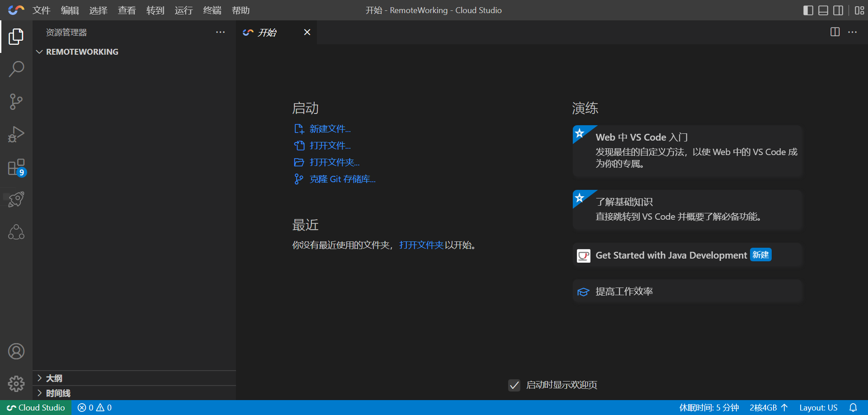
Task: Split the editor to the right
Action: pos(835,32)
